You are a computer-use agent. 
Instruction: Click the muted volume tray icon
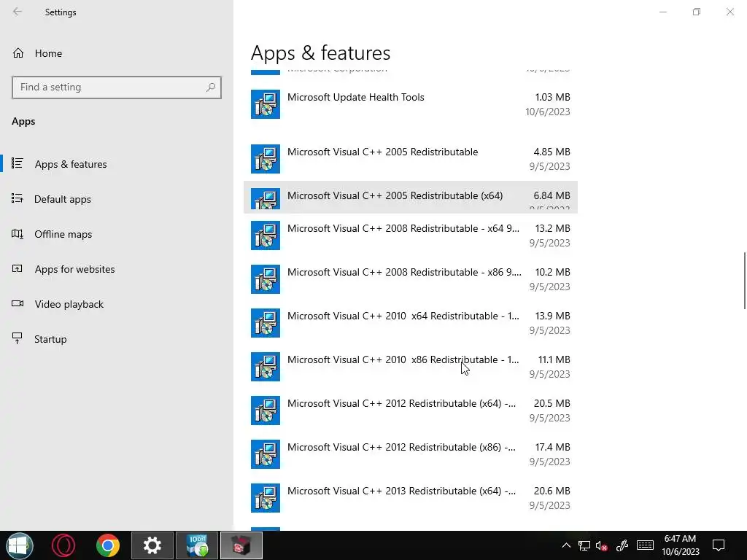coord(602,545)
